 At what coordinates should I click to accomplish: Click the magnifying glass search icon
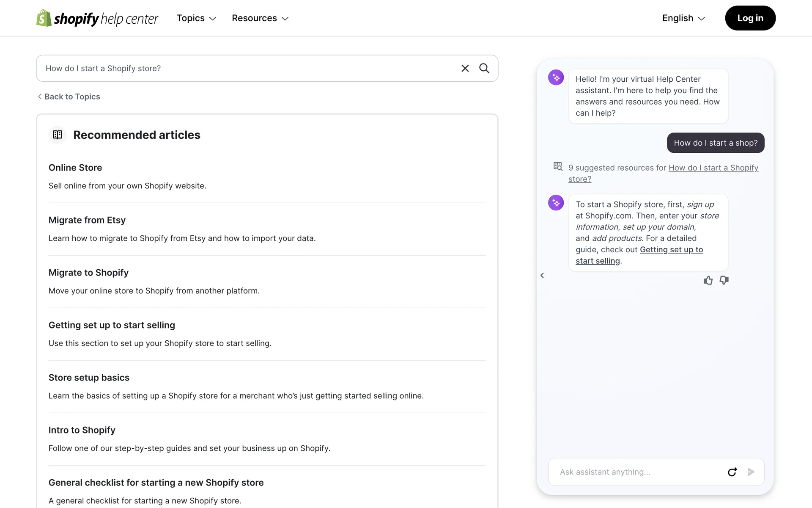[x=484, y=68]
